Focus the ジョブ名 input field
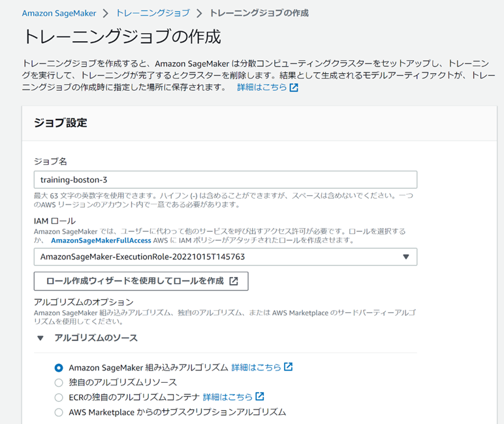 point(225,180)
